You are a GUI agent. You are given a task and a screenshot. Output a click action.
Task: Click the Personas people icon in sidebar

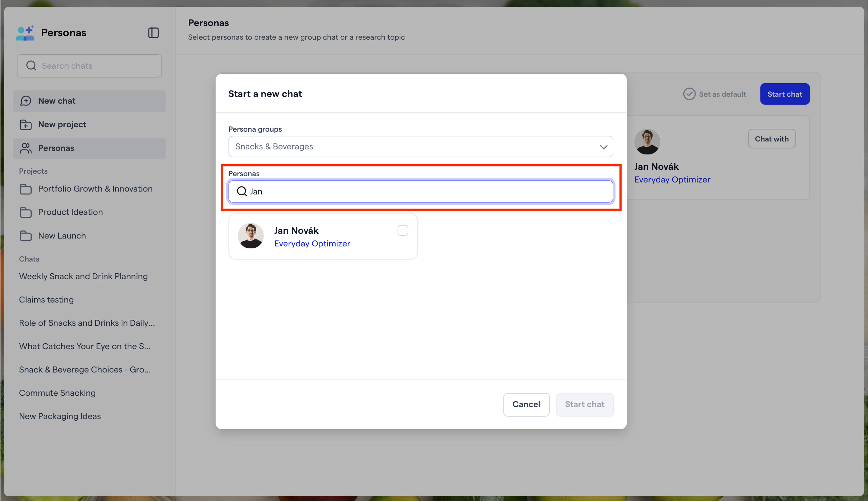tap(26, 148)
